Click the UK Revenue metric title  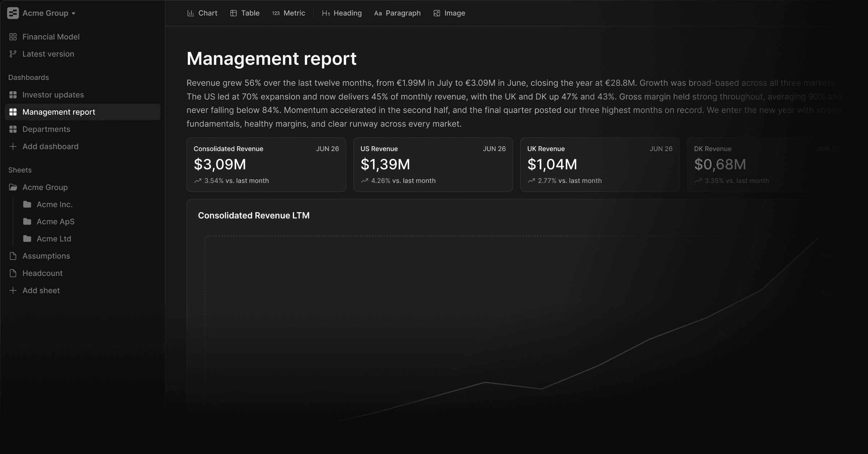[x=546, y=149]
